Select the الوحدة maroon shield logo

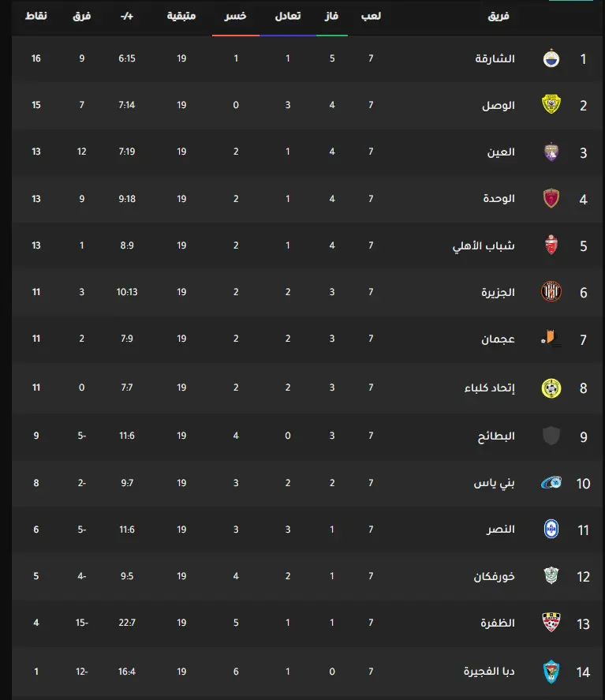point(551,198)
